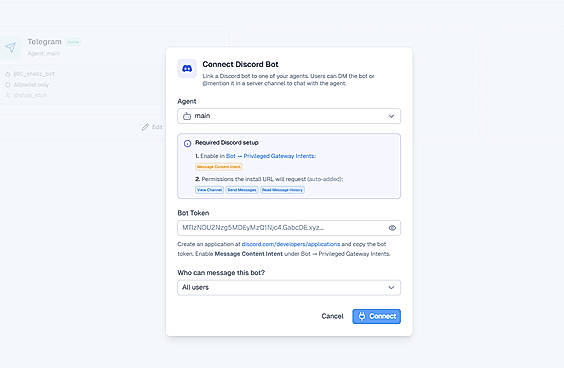
Task: Click the Discord logo icon in dialog header
Action: (x=187, y=68)
